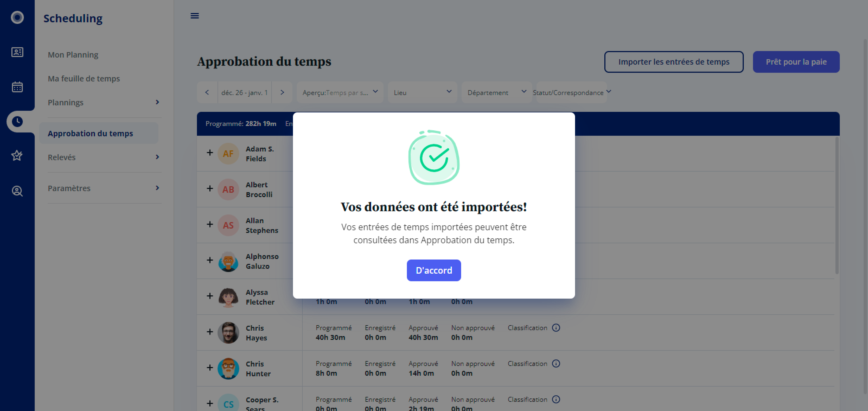This screenshot has width=868, height=411.
Task: Select Approbation du temps menu item
Action: click(99, 133)
